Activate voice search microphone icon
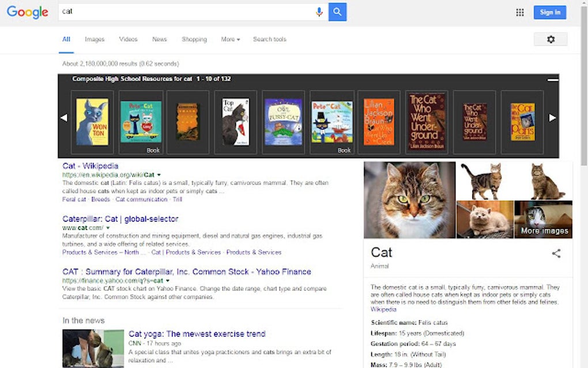588x368 pixels. tap(319, 12)
